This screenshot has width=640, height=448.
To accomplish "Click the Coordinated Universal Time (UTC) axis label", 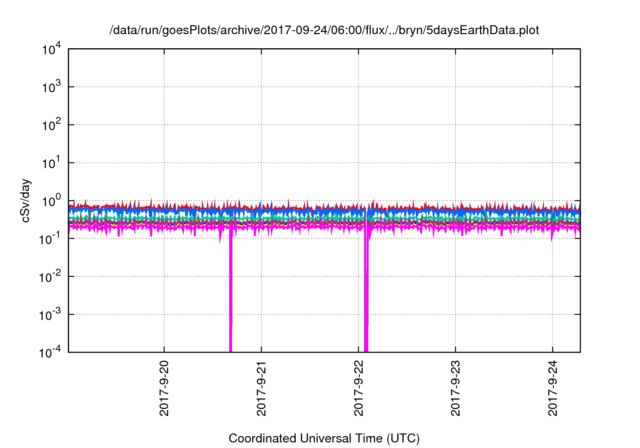I will click(x=324, y=439).
